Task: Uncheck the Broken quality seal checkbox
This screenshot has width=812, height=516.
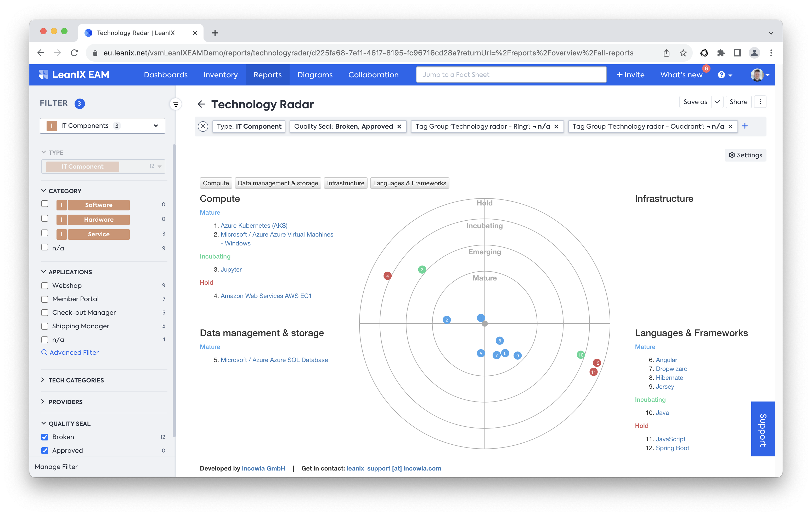Action: (x=45, y=437)
